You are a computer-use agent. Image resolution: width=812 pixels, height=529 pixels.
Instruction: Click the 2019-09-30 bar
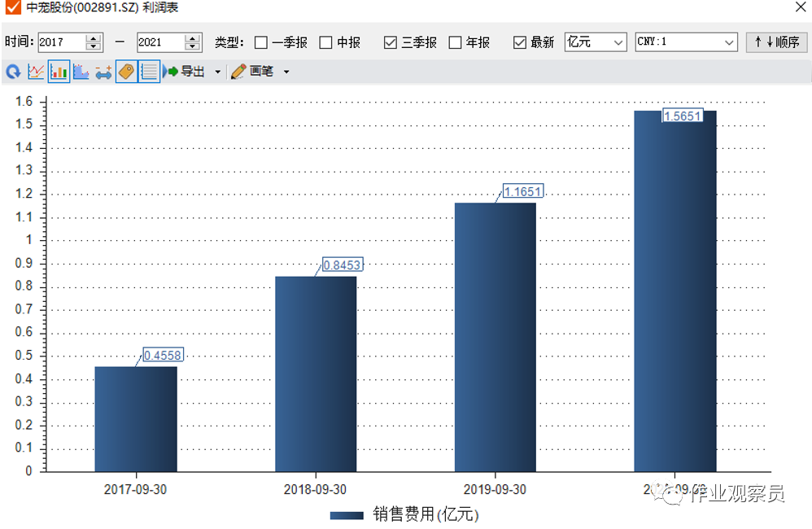pos(495,337)
